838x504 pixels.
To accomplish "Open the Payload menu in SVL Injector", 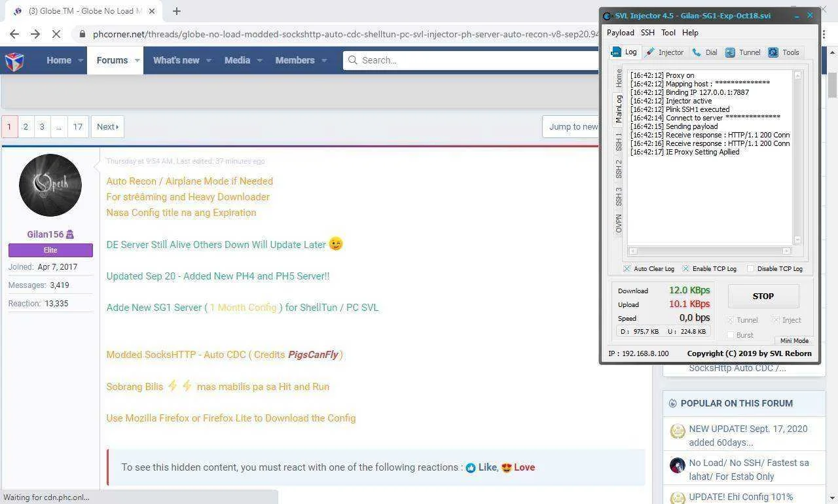I will click(620, 33).
